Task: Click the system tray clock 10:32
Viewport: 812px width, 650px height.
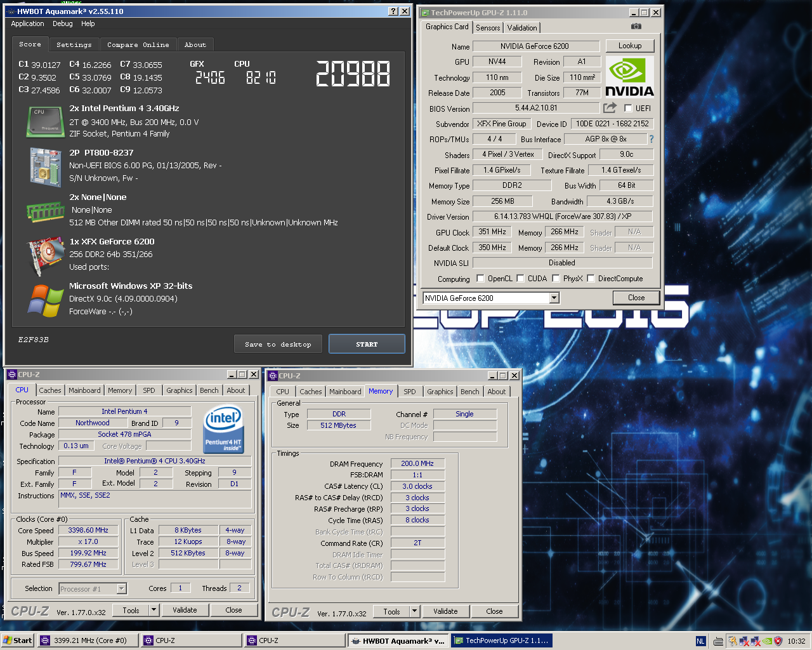Action: [x=796, y=641]
